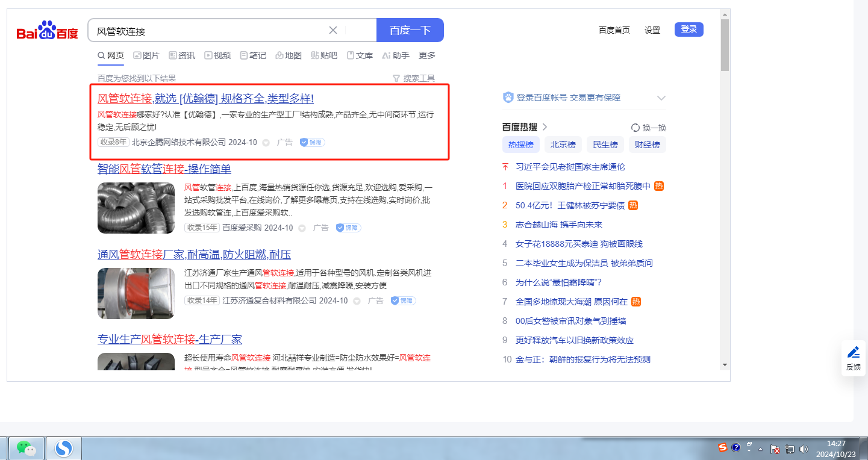Screen dimensions: 868x460
Task: Click the 登录 login button
Action: point(688,30)
